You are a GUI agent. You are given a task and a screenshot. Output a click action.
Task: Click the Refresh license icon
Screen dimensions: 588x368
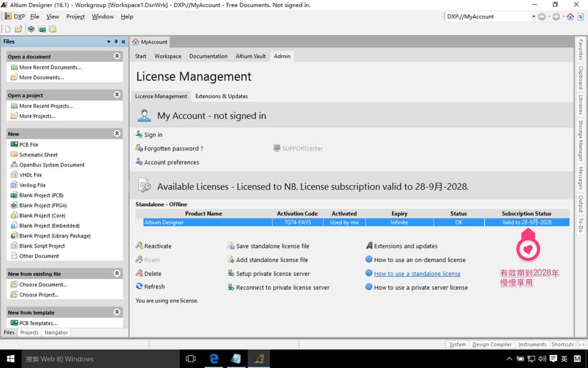[139, 287]
